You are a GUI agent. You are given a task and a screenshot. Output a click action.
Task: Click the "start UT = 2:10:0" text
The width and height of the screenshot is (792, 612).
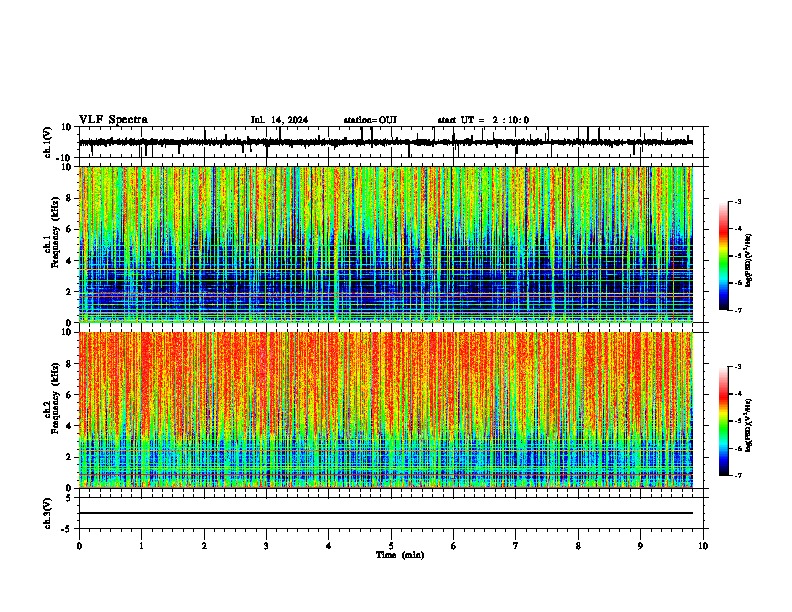pos(483,120)
